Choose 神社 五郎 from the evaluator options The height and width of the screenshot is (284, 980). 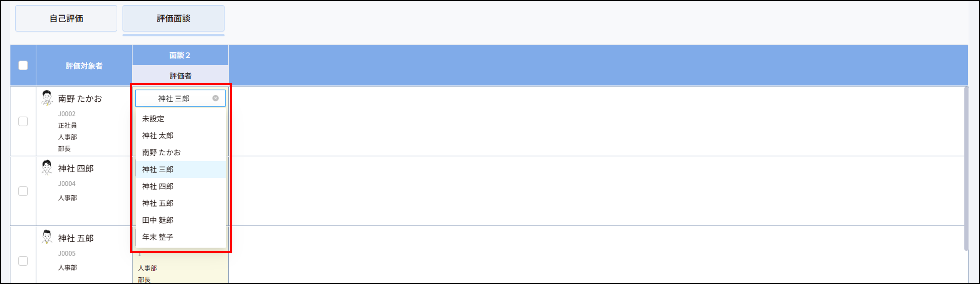click(x=158, y=203)
